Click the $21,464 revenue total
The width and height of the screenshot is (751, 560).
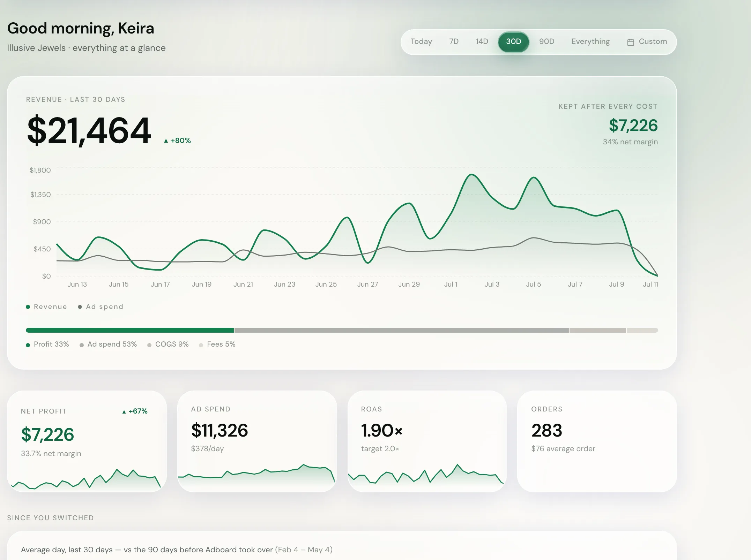tap(89, 130)
